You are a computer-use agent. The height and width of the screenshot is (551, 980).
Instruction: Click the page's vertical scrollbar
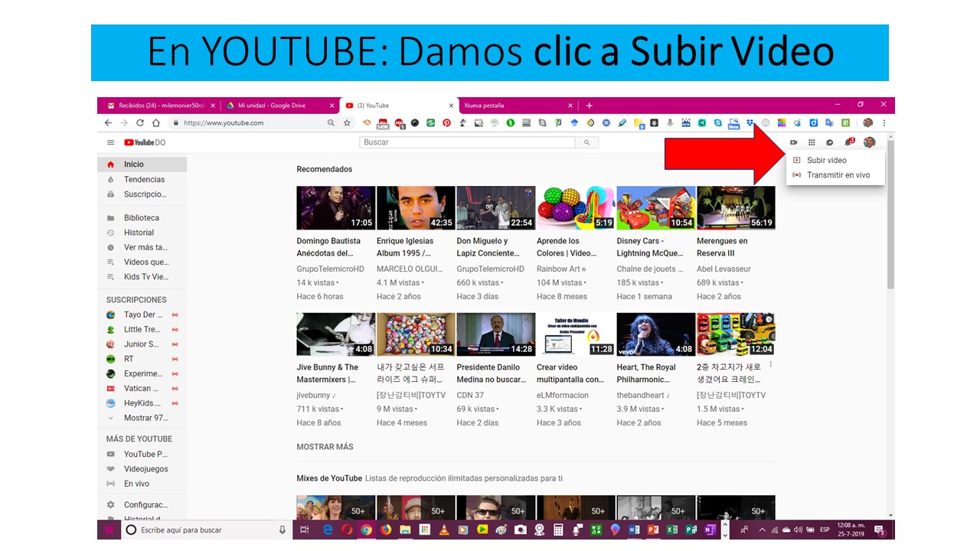point(890,214)
